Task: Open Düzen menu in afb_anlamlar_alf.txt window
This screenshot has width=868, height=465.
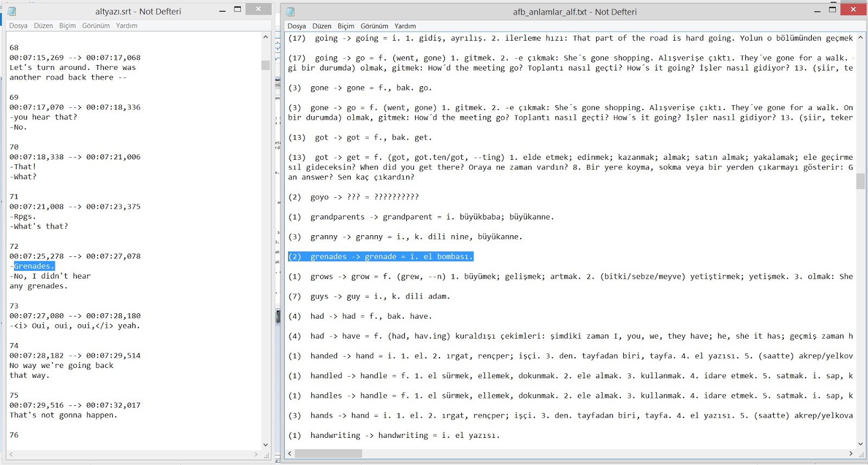Action: point(322,26)
